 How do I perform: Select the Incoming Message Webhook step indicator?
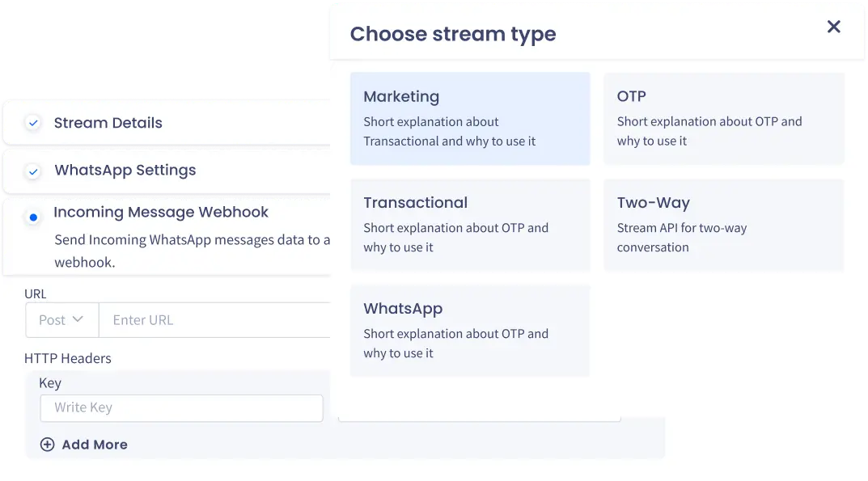pyautogui.click(x=33, y=217)
